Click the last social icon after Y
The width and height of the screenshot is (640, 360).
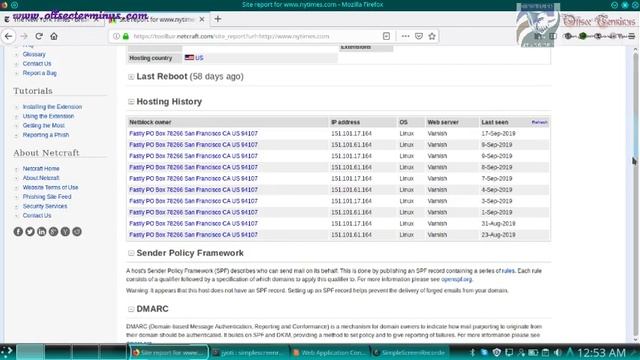point(77,231)
